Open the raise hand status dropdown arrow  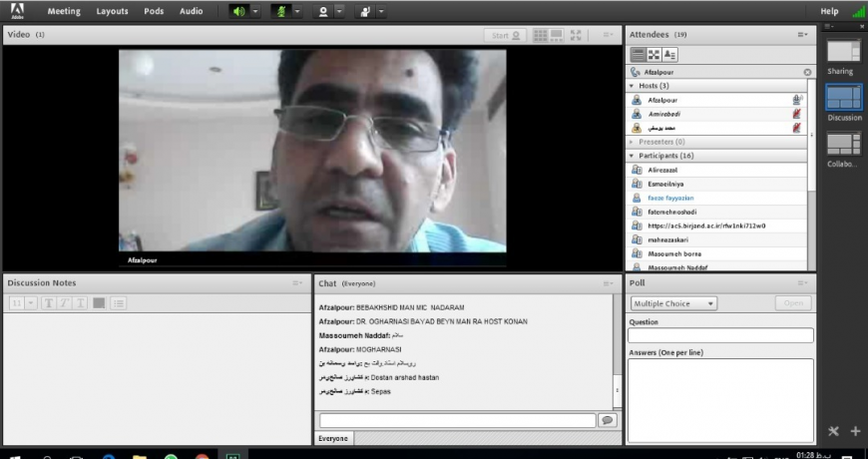381,11
